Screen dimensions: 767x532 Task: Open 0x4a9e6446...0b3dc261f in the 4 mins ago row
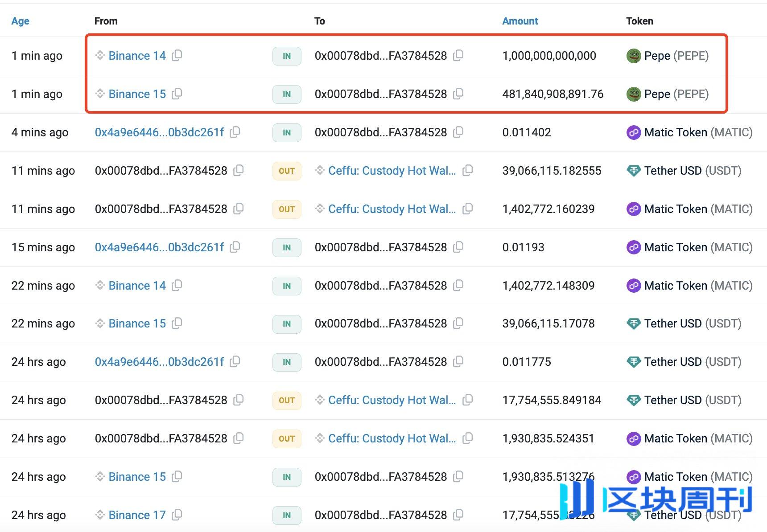[159, 132]
